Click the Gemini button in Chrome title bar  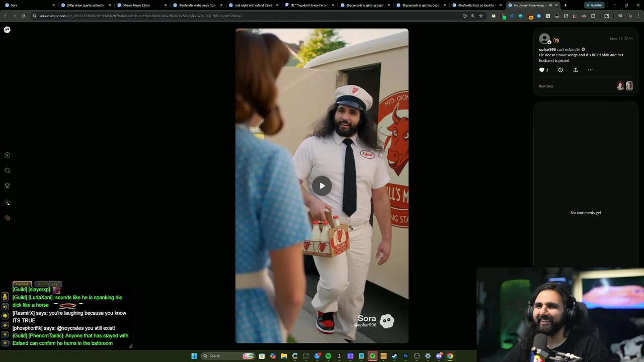(594, 5)
